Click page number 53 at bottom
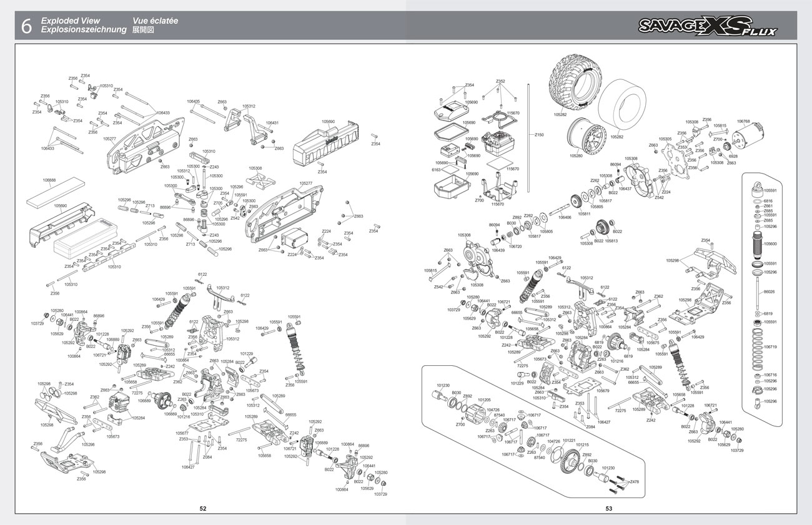Image resolution: width=812 pixels, height=525 pixels. [608, 508]
